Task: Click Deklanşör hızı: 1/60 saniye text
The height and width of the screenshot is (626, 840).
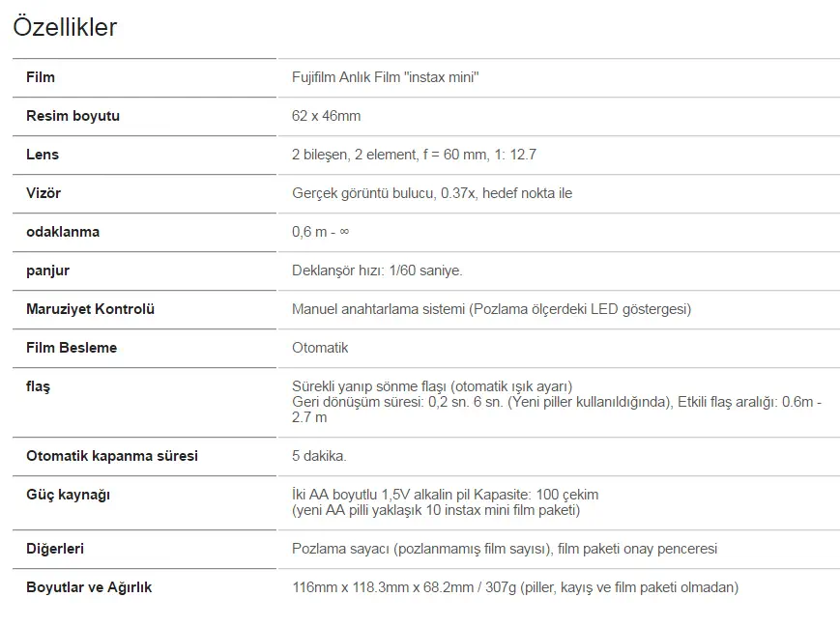Action: (x=377, y=270)
